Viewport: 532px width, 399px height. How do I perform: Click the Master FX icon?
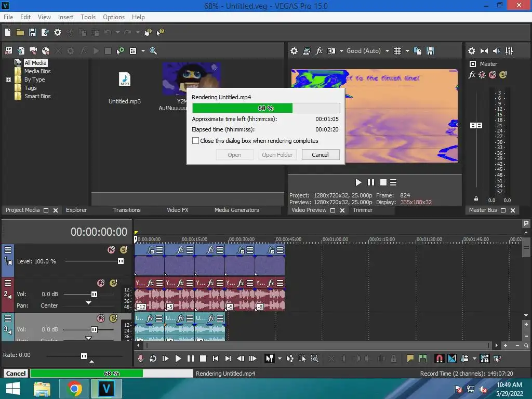point(472,75)
